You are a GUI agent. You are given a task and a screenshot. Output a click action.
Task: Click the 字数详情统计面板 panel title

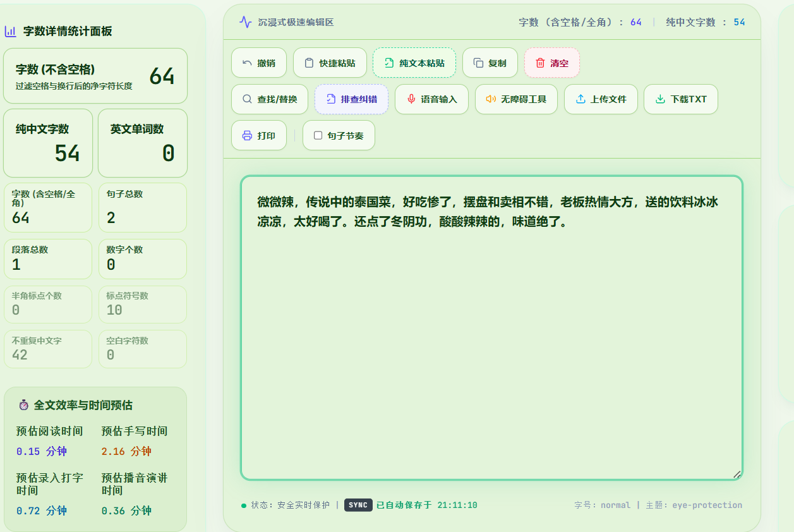[68, 31]
